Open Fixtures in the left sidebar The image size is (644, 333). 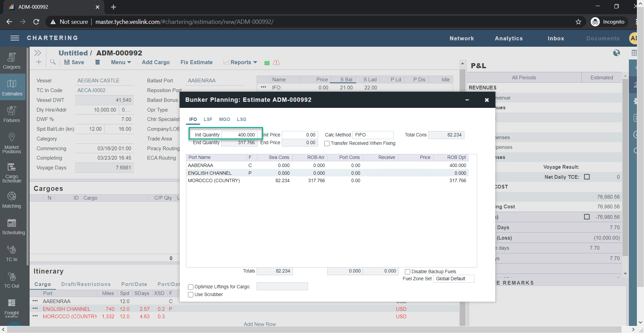[x=12, y=114]
